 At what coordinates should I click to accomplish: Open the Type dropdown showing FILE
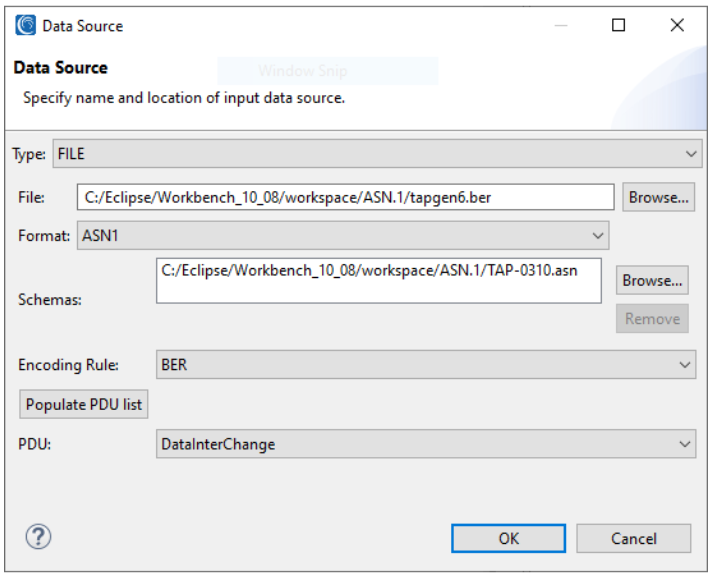(x=376, y=154)
